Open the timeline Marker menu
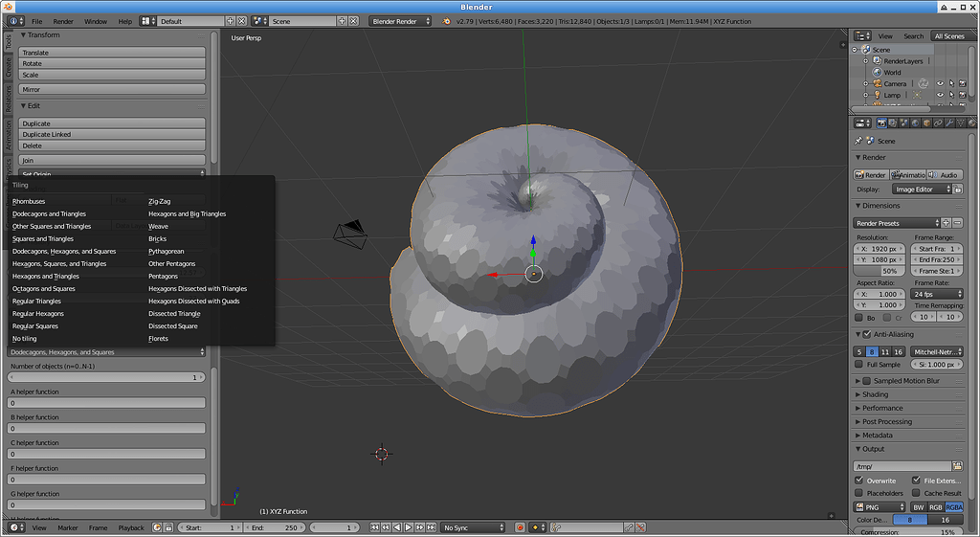 (68, 527)
